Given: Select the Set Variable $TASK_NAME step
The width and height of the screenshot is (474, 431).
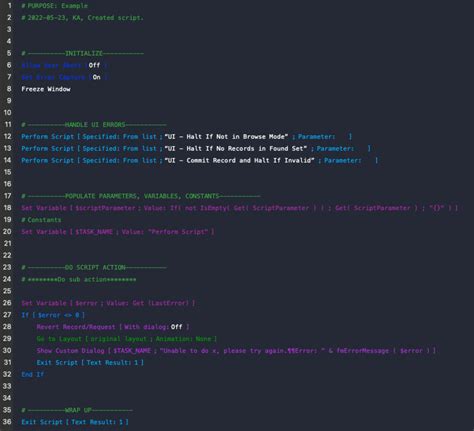Looking at the screenshot, I should point(118,232).
